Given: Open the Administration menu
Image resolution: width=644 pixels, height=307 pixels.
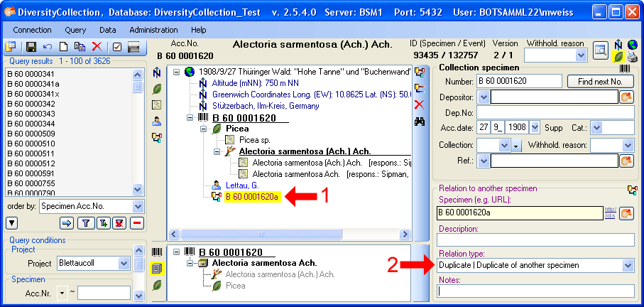Looking at the screenshot, I should (153, 30).
